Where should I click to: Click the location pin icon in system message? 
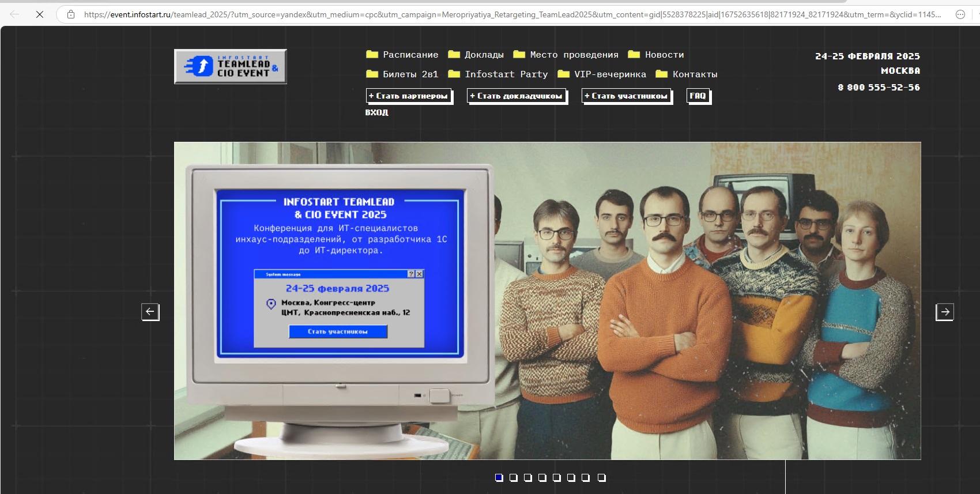(271, 304)
